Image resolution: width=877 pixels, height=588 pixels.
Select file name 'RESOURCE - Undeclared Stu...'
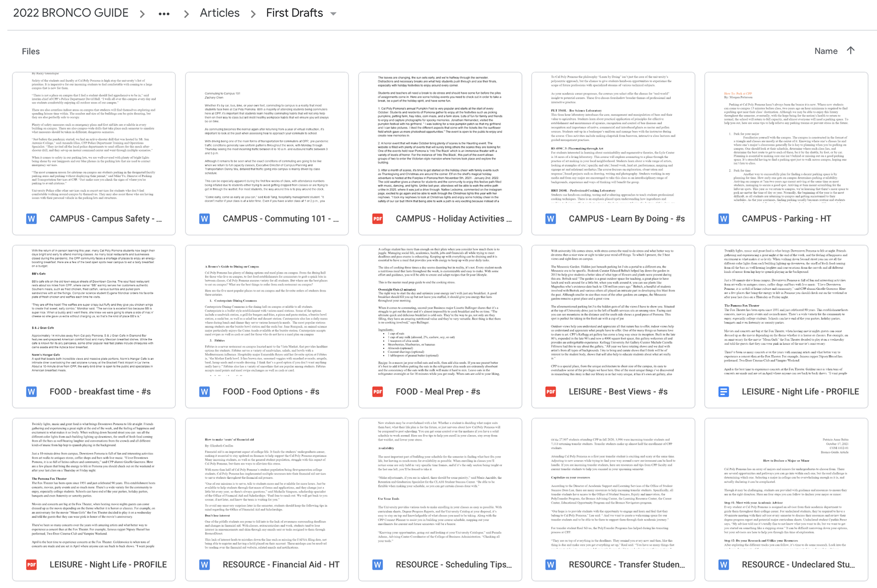coord(798,565)
